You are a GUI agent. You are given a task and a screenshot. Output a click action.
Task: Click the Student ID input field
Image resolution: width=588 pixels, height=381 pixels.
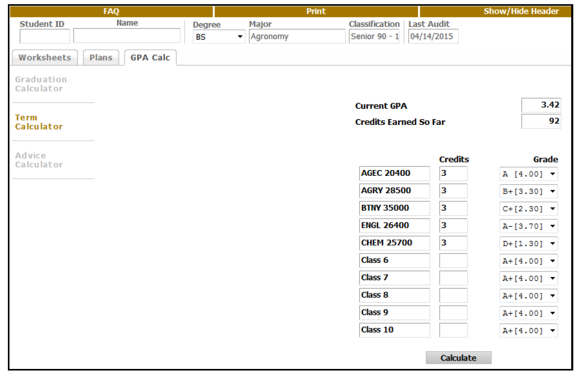coord(45,36)
